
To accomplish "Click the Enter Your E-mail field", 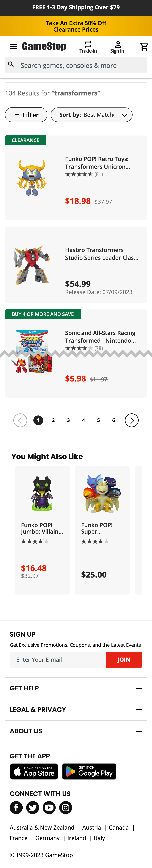I will point(58,659).
